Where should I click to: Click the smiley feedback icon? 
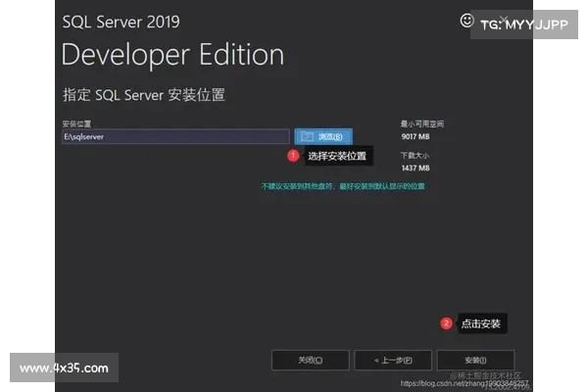click(x=466, y=21)
